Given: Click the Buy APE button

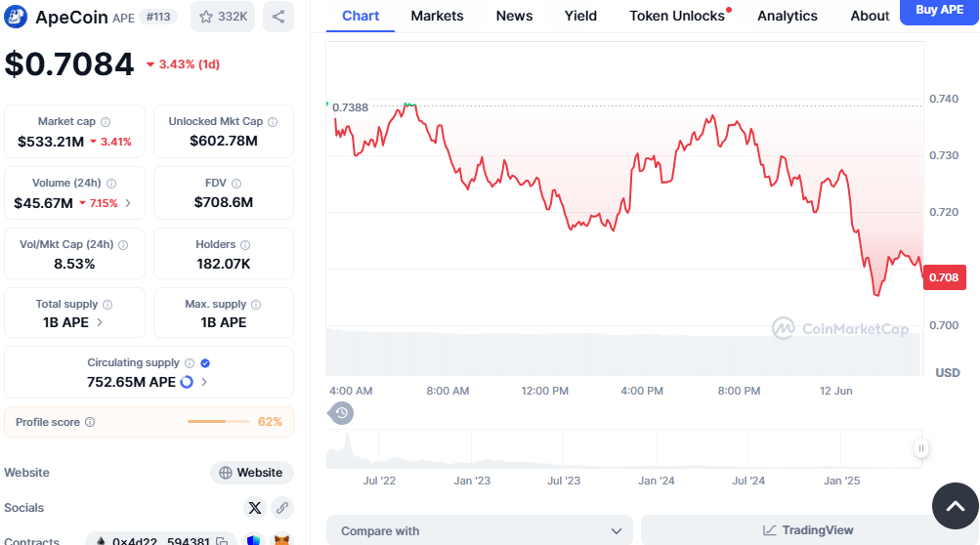Looking at the screenshot, I should (x=939, y=11).
